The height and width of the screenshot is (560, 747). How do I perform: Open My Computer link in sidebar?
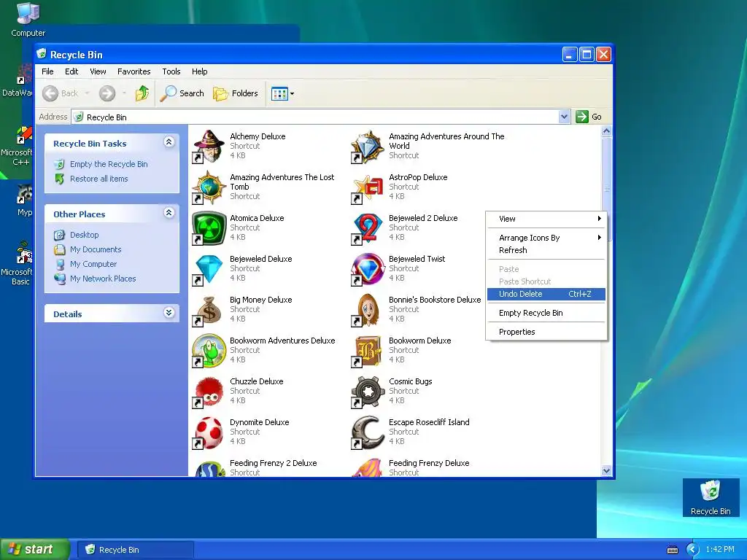click(93, 264)
